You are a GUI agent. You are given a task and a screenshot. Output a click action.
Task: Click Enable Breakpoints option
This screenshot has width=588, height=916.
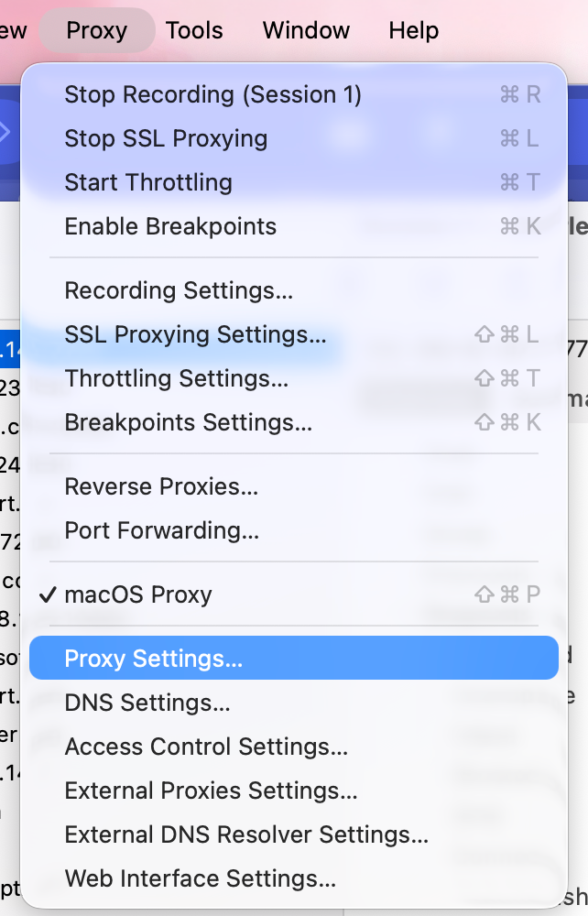pyautogui.click(x=170, y=226)
